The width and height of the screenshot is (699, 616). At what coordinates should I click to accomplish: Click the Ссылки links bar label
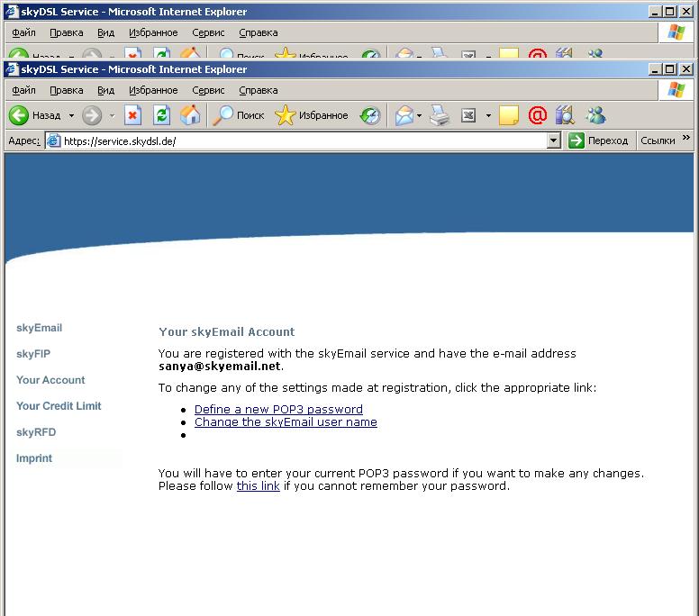click(658, 140)
